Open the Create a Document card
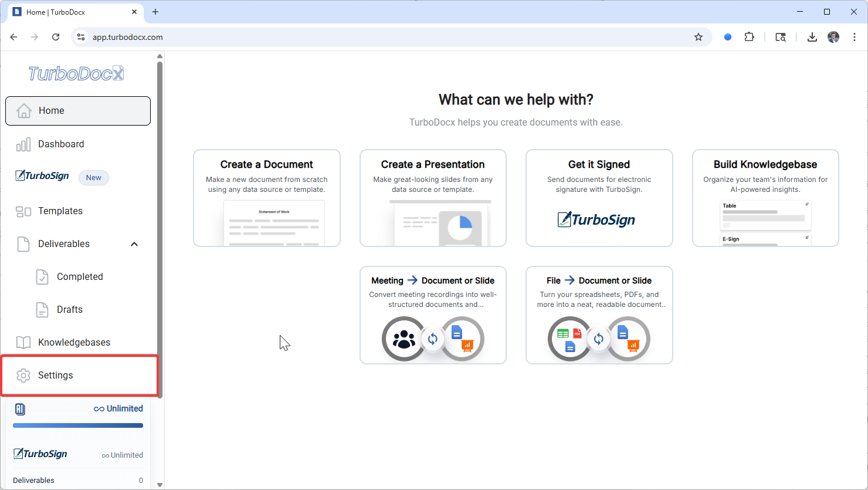This screenshot has height=490, width=868. (x=267, y=198)
